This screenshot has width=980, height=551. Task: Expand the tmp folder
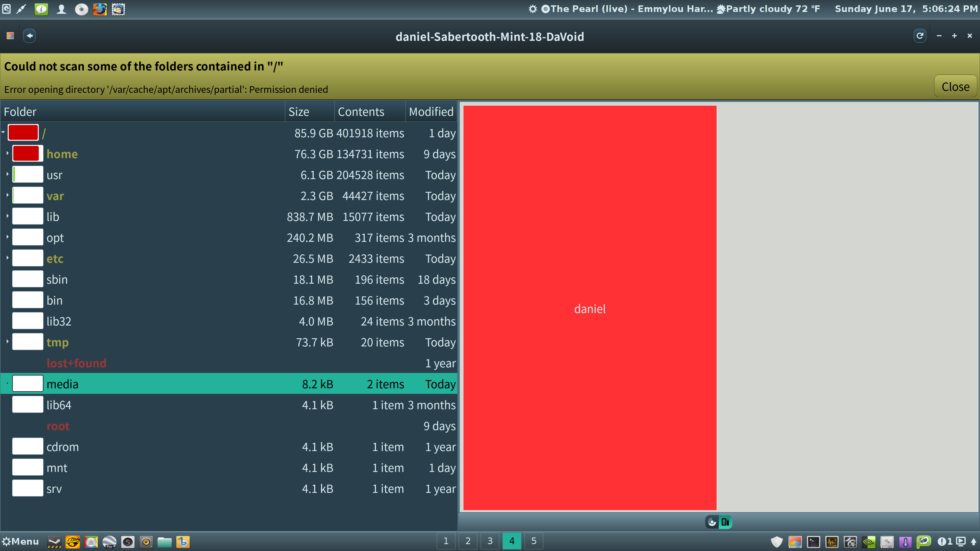click(7, 342)
